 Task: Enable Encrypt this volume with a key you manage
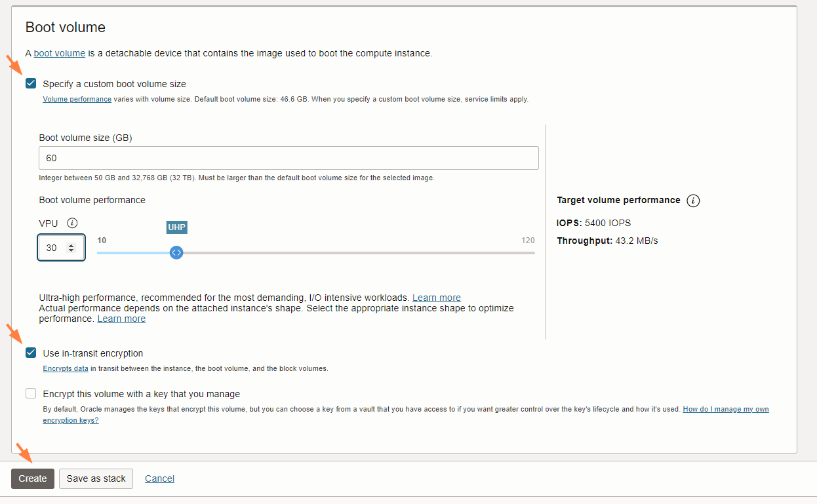tap(31, 394)
